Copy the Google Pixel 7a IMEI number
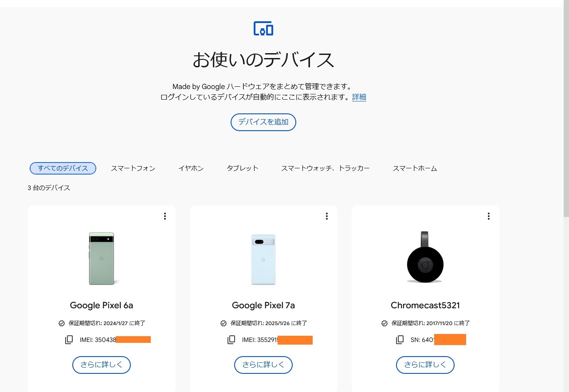Viewport: 569px width, 392px height. click(x=231, y=340)
